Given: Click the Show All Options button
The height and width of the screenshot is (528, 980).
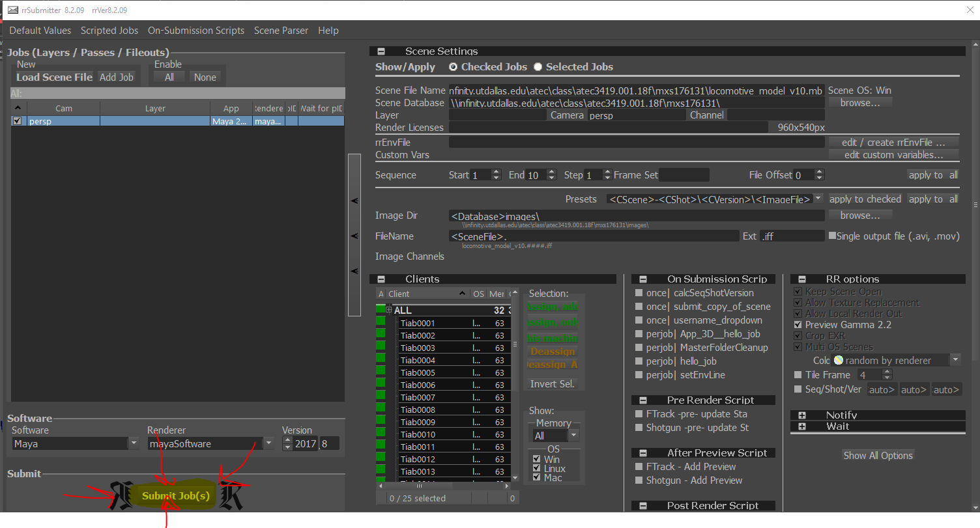Looking at the screenshot, I should point(878,455).
